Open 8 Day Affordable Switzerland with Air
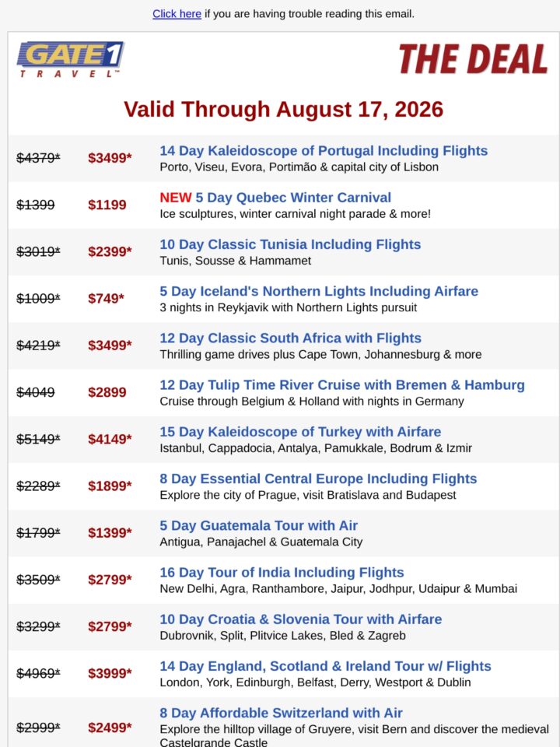 (x=281, y=713)
